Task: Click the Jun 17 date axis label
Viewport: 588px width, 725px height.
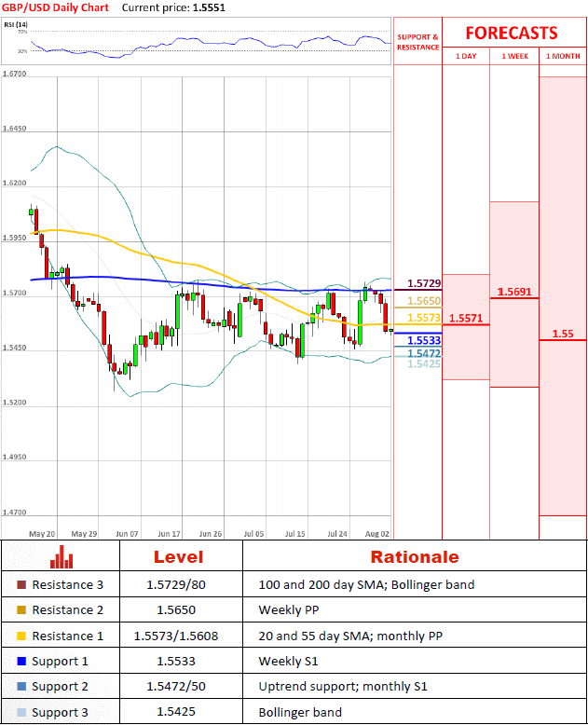Action: [x=169, y=534]
